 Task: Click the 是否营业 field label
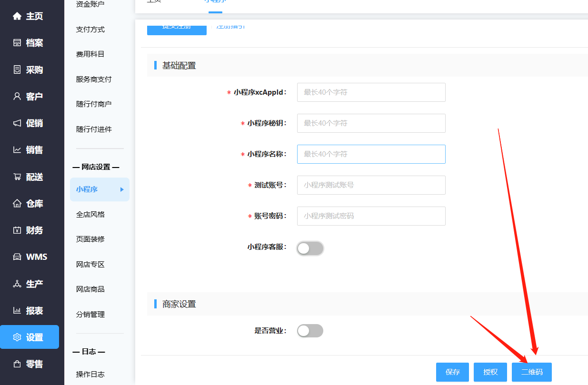pos(271,330)
